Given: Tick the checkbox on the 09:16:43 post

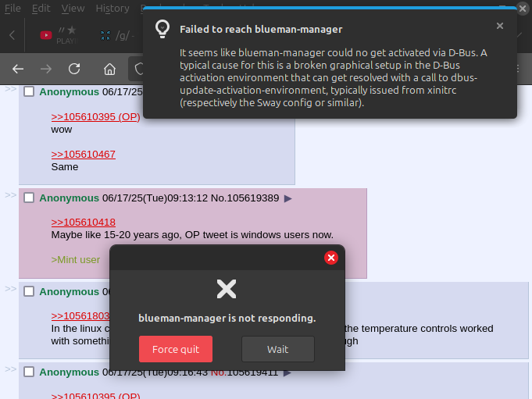Looking at the screenshot, I should 29,372.
